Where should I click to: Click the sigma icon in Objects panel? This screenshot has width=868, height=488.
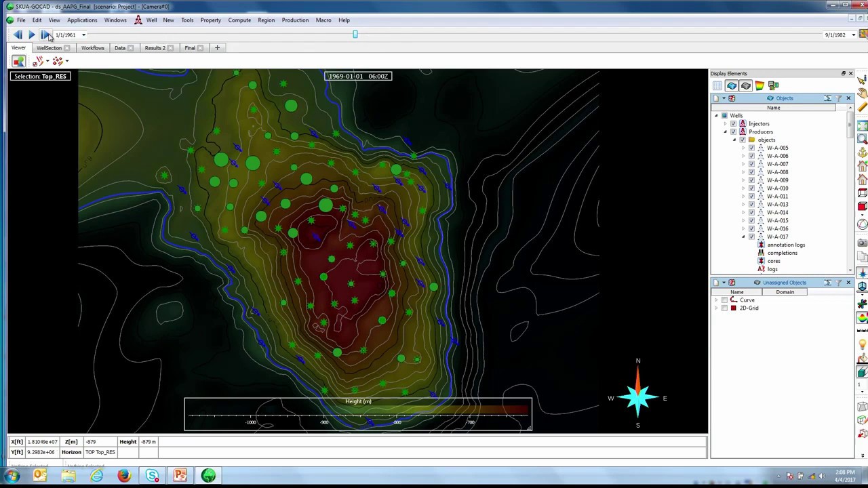point(828,99)
